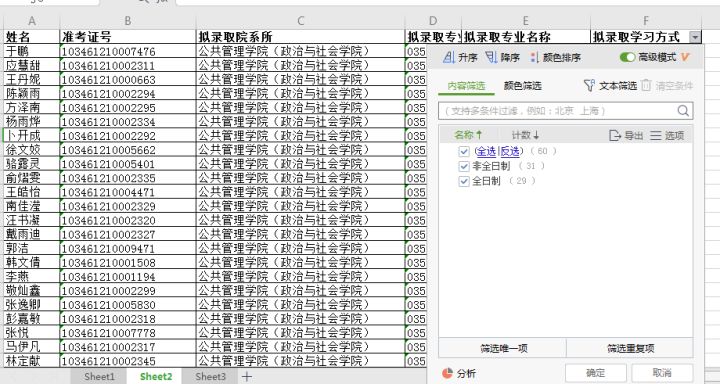Select cell 林定献
This screenshot has height=384, width=720.
(x=32, y=361)
